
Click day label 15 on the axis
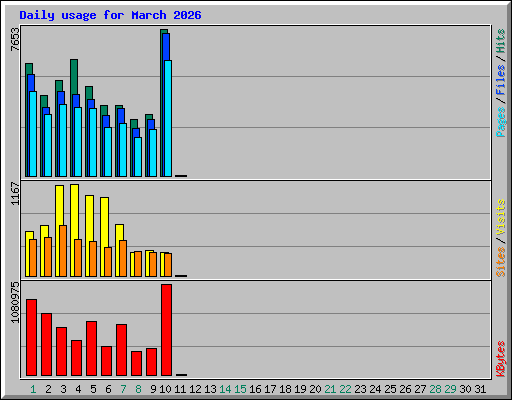coord(240,389)
